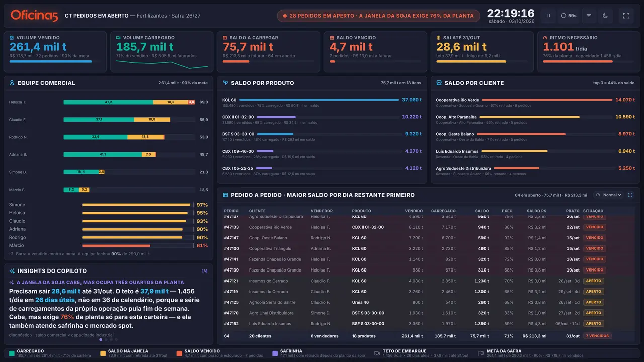Screen dimensions: 644x362
Task: Sort table by the Saldo column header
Action: pyautogui.click(x=481, y=211)
